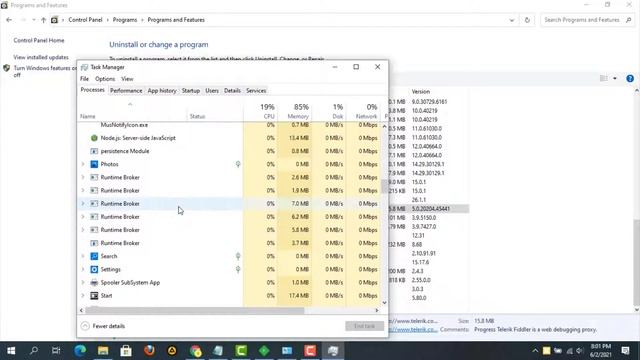The image size is (640, 360).
Task: Switch to the Details tab
Action: (x=232, y=91)
